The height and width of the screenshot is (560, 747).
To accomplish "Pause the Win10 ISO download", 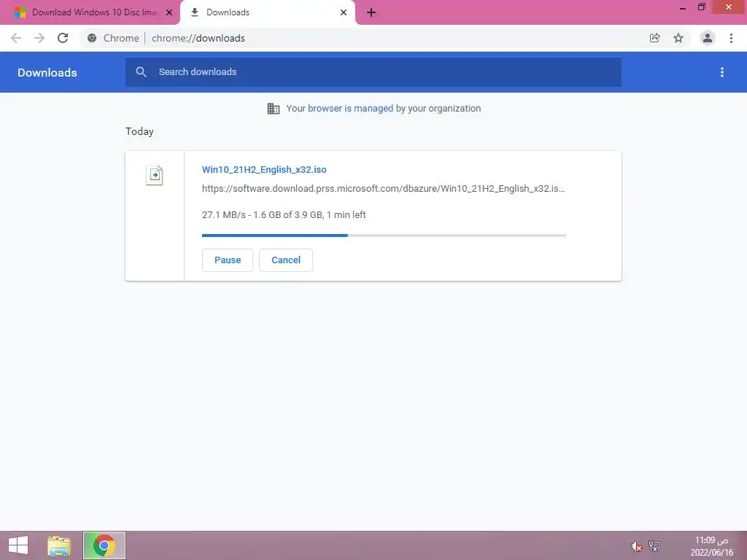I will pyautogui.click(x=228, y=260).
